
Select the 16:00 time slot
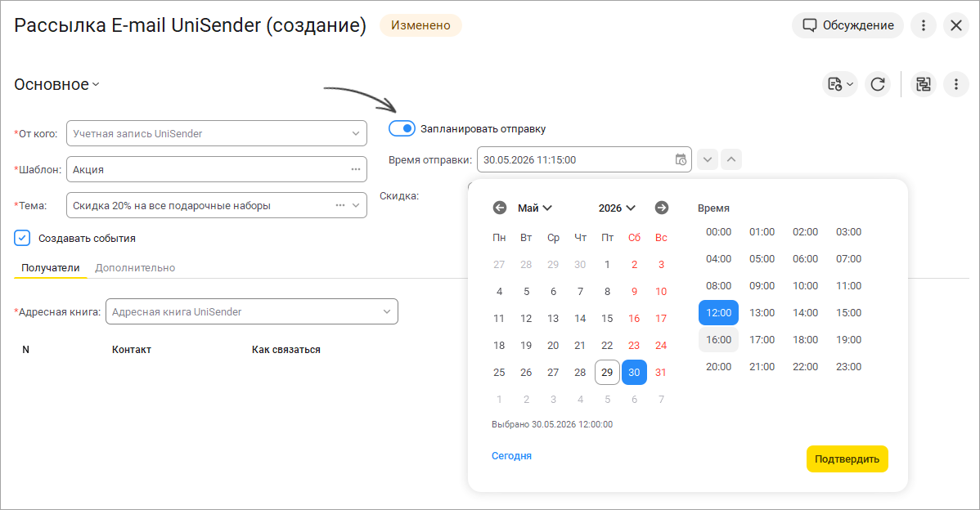tap(718, 339)
